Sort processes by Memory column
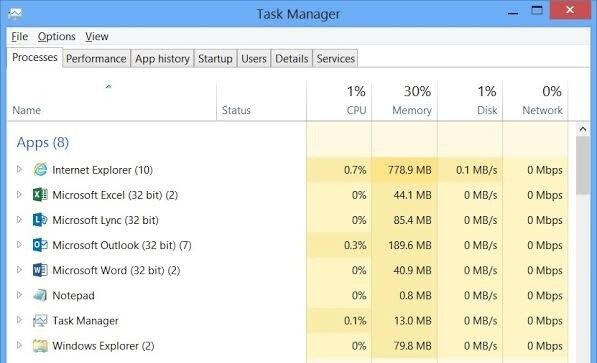This screenshot has width=597, height=363. pos(404,101)
